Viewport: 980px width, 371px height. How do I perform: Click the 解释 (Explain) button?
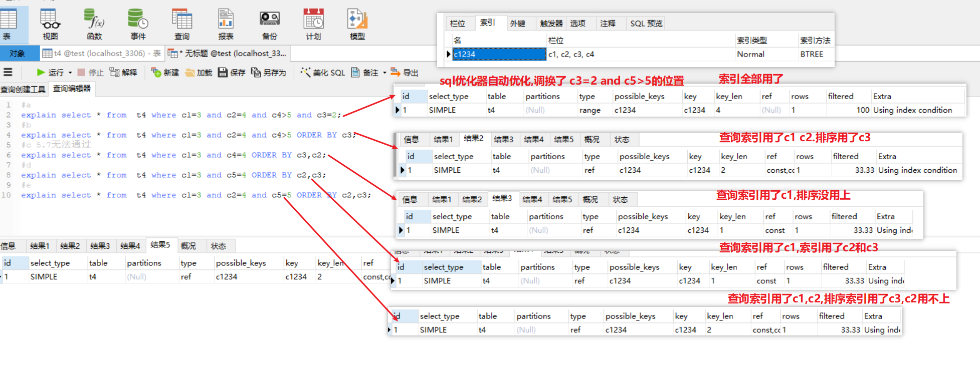(x=123, y=73)
